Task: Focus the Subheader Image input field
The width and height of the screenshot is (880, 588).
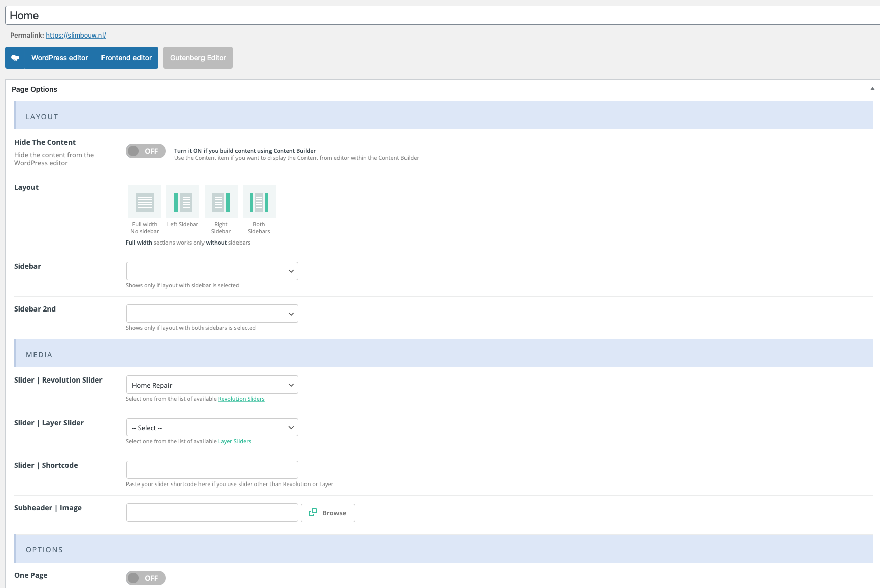Action: pos(212,512)
